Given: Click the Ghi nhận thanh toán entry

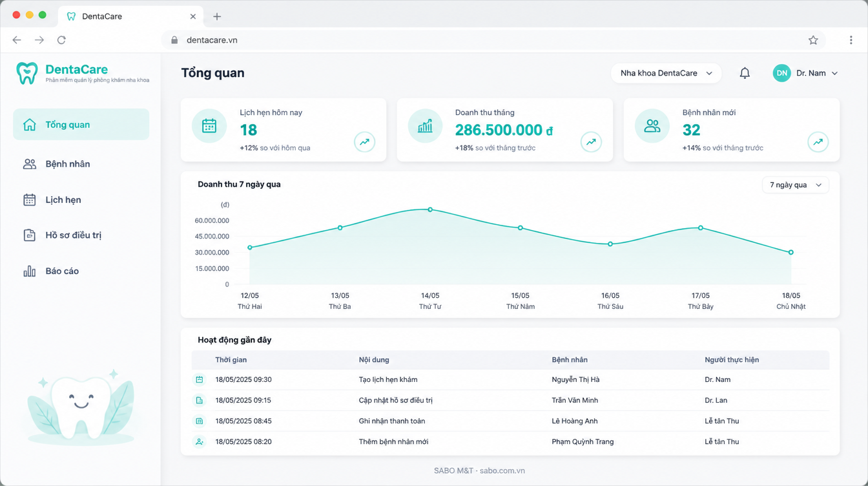Looking at the screenshot, I should (392, 421).
